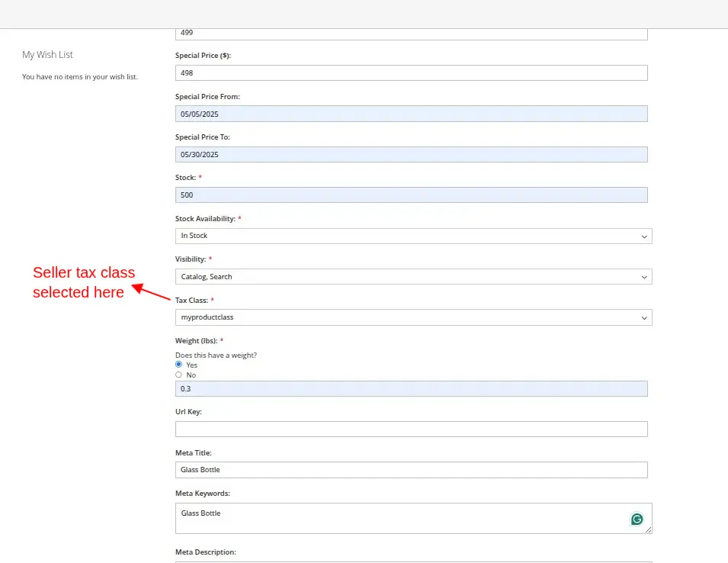Click the Stock quantity field showing 500
Viewport: 728px width, 563px height.
(411, 195)
